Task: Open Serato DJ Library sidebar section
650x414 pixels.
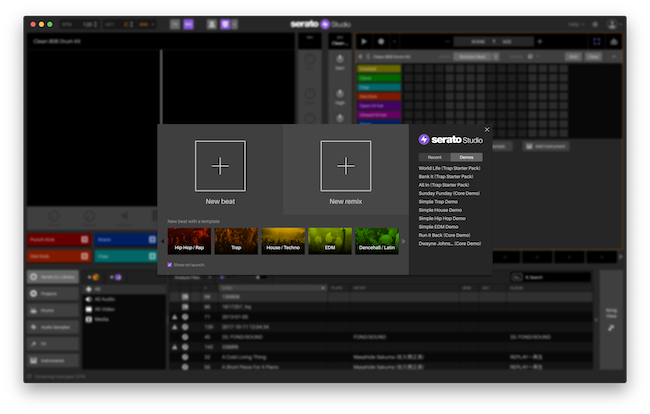Action: click(x=53, y=277)
